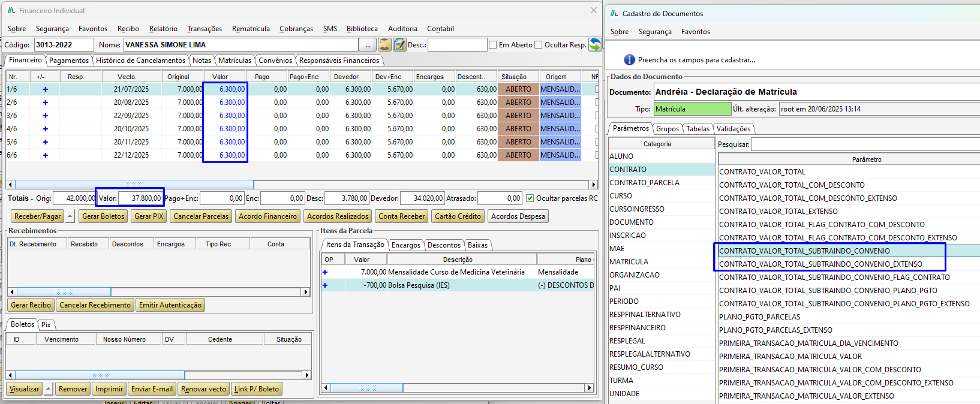980x404 pixels.
Task: Click the Cancelar Parcelas button
Action: (x=201, y=216)
